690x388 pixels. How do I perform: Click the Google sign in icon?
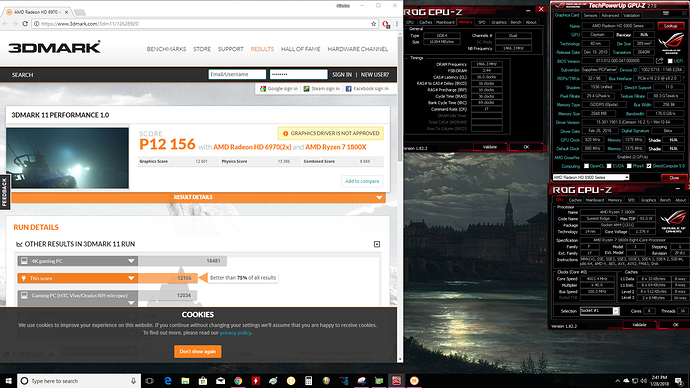point(263,89)
